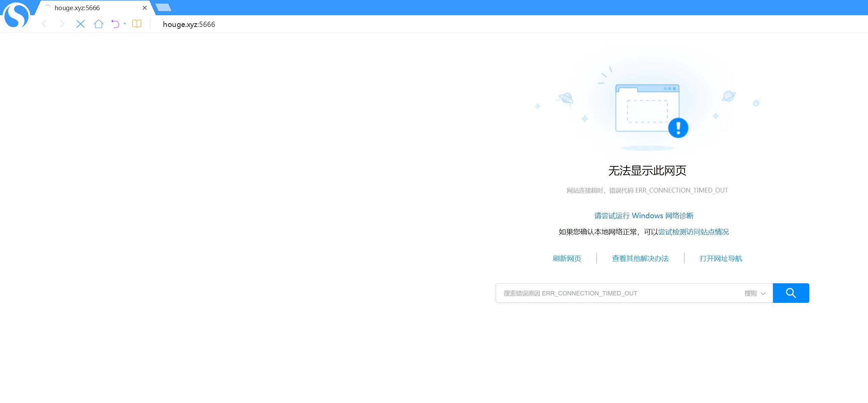The height and width of the screenshot is (403, 868).
Task: Go back with the left arrow
Action: click(x=44, y=24)
